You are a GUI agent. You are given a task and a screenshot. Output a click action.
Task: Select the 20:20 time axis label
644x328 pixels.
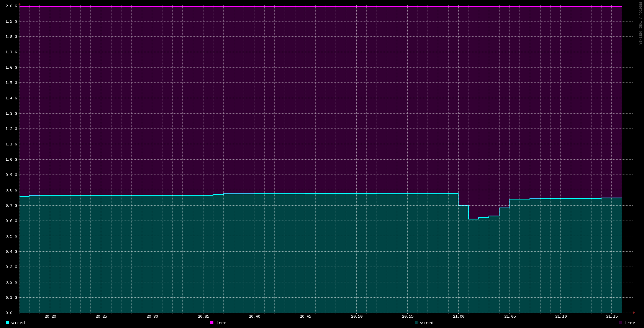[50, 316]
